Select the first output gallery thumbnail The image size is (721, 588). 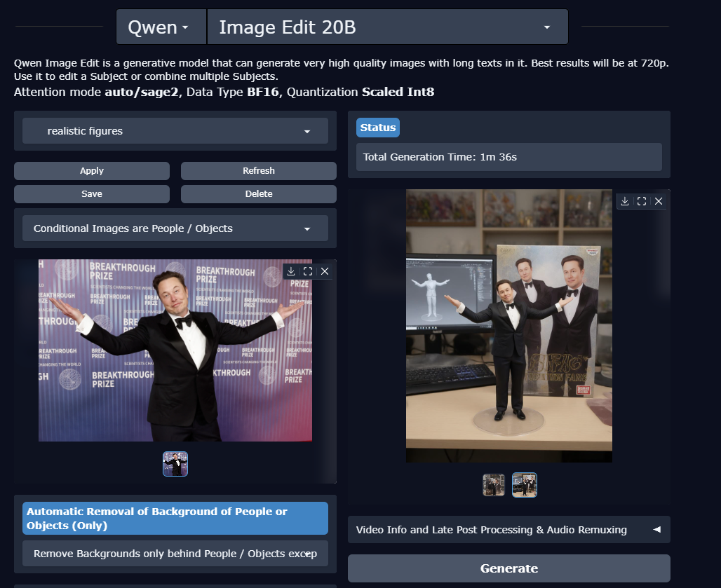click(494, 485)
